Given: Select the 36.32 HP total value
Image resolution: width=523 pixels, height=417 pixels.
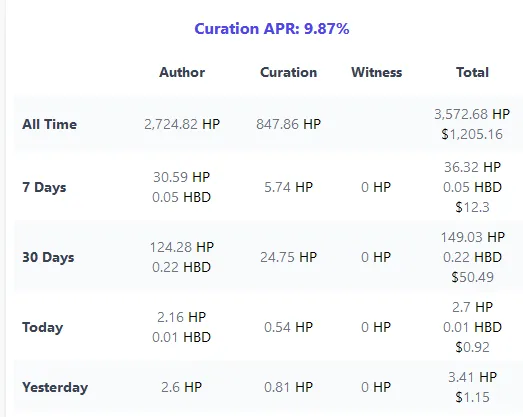Looking at the screenshot, I should coord(472,167).
